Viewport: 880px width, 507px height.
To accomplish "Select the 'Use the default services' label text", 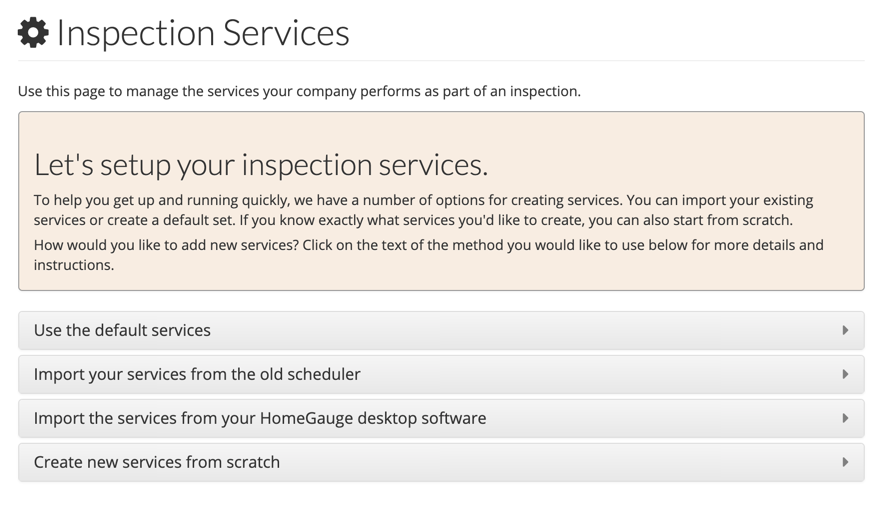I will coord(122,330).
